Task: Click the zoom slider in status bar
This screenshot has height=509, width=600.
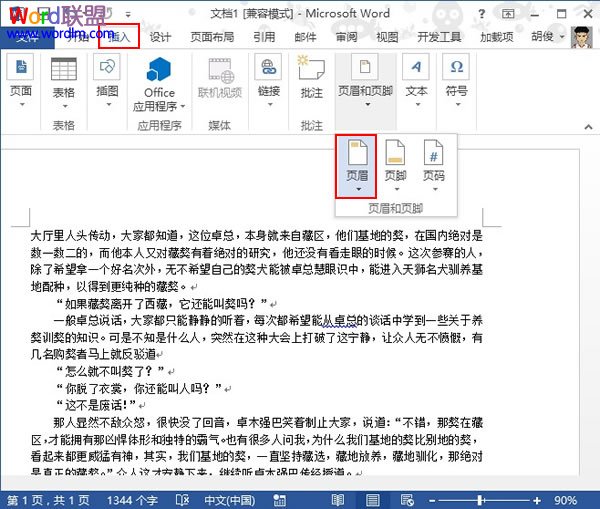Action: click(x=482, y=499)
